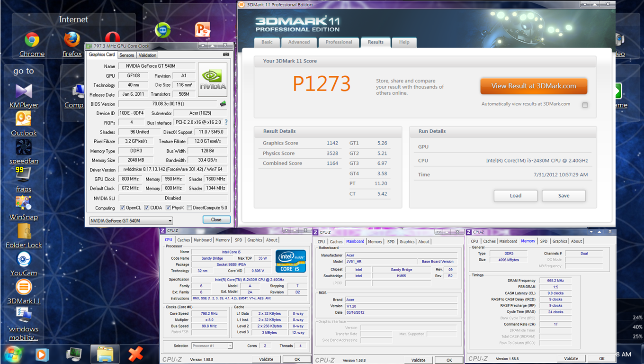
Task: Toggle the PhysX checkbox in GPU-Z
Action: [x=168, y=208]
